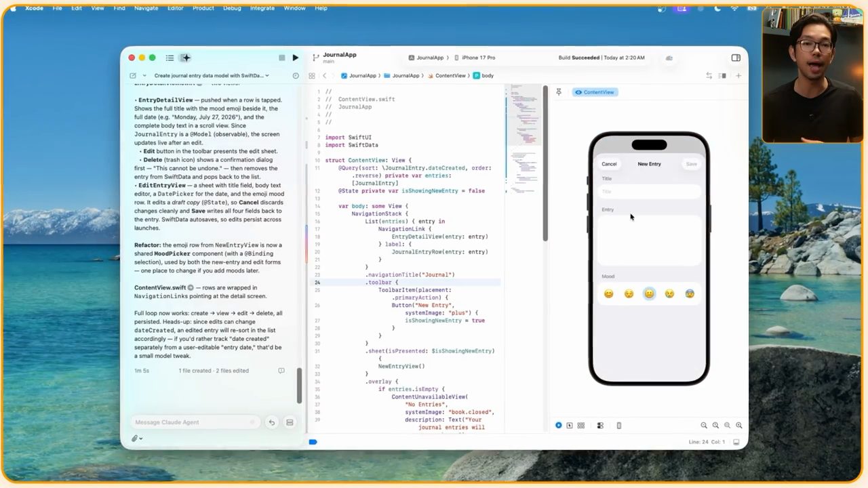Click the source editor scrollbar

click(x=545, y=163)
